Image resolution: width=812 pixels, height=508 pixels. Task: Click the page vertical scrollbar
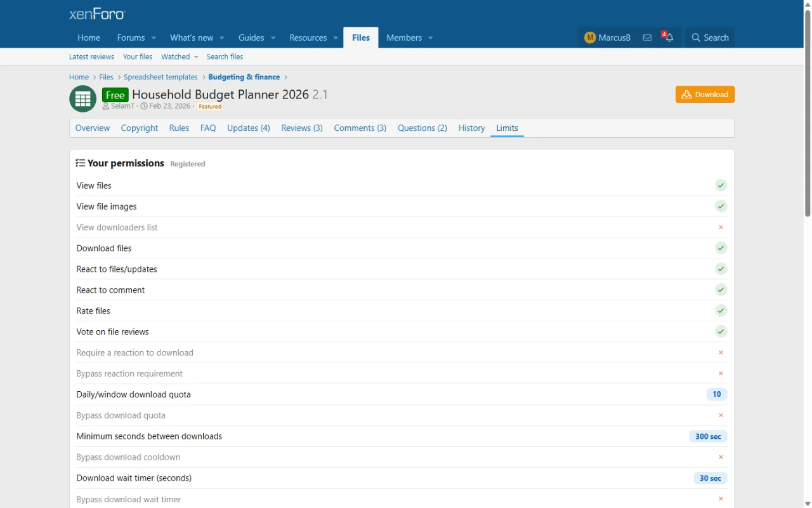[808, 114]
